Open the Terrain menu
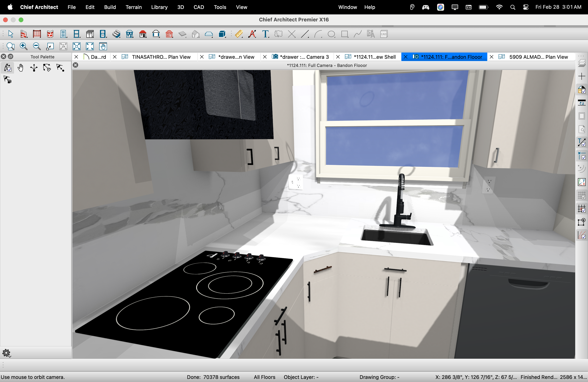Viewport: 588px width, 382px height. 133,7
